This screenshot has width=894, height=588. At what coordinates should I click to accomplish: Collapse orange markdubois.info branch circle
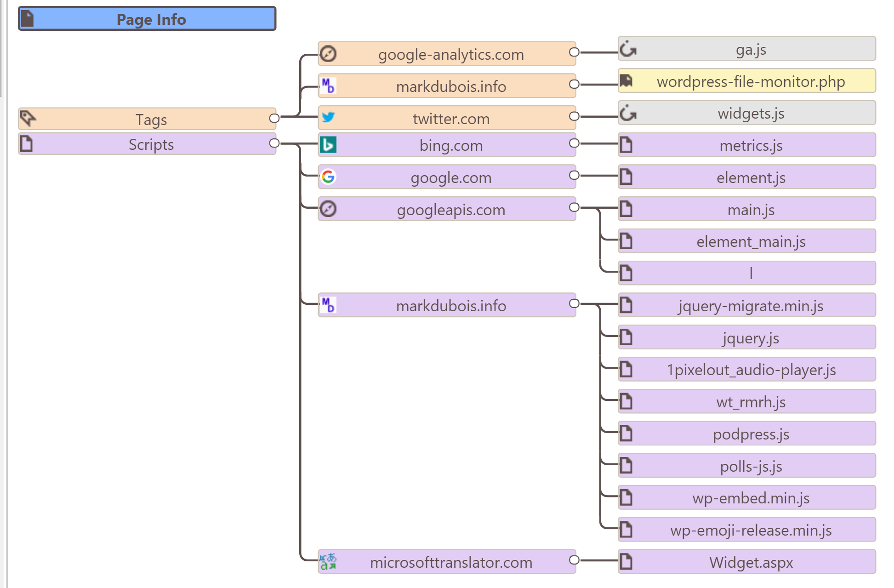click(x=574, y=84)
